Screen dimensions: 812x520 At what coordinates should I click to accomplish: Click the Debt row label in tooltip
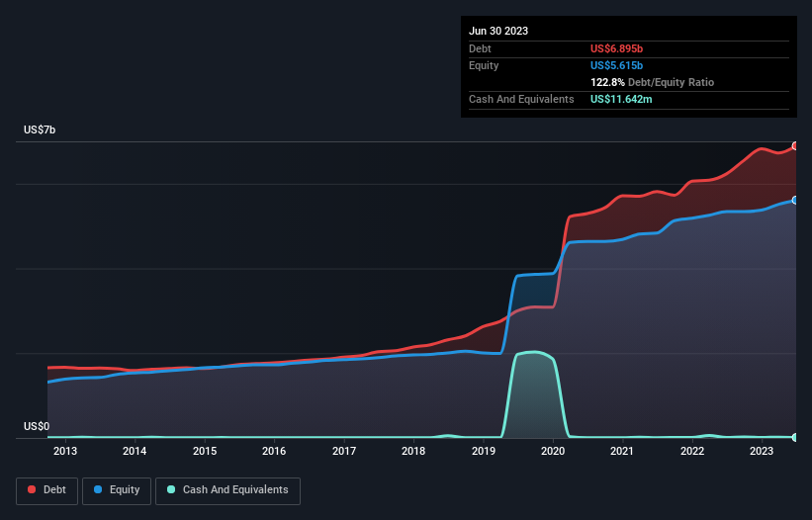coord(480,48)
